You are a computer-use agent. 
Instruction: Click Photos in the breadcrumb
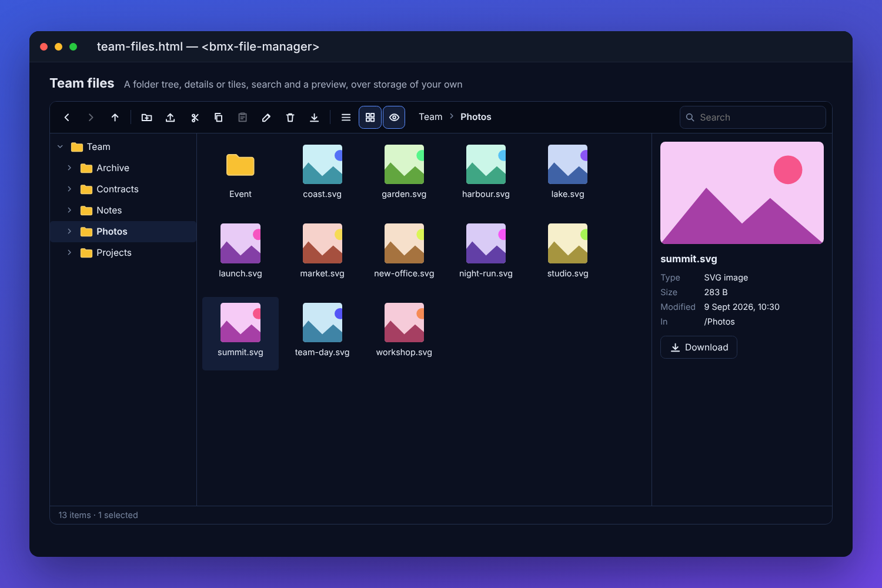(476, 117)
